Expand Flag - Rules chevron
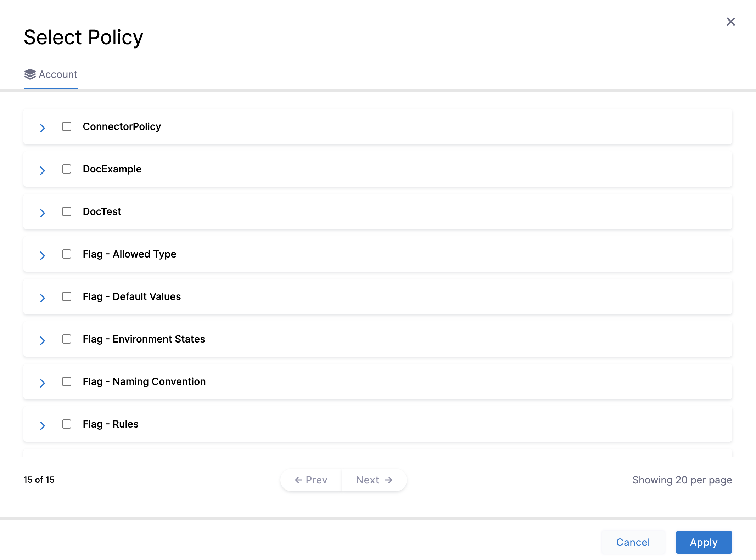 click(43, 425)
